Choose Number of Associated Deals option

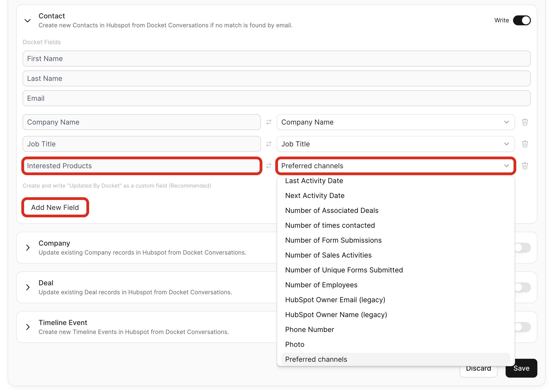point(396,210)
